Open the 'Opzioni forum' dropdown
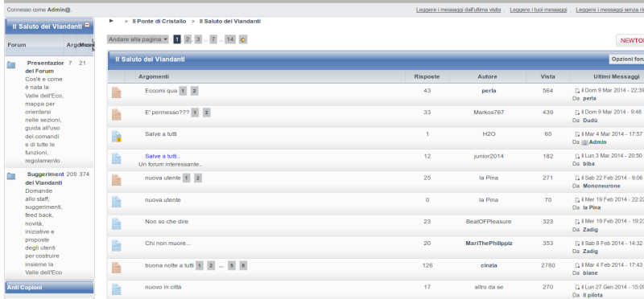The height and width of the screenshot is (299, 644). coord(626,59)
